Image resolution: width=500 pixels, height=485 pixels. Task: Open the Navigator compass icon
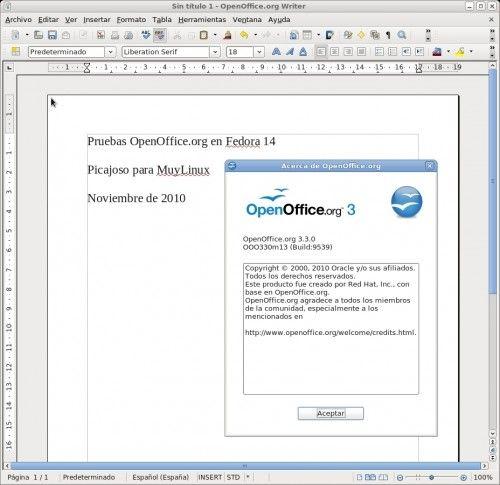pyautogui.click(x=361, y=35)
